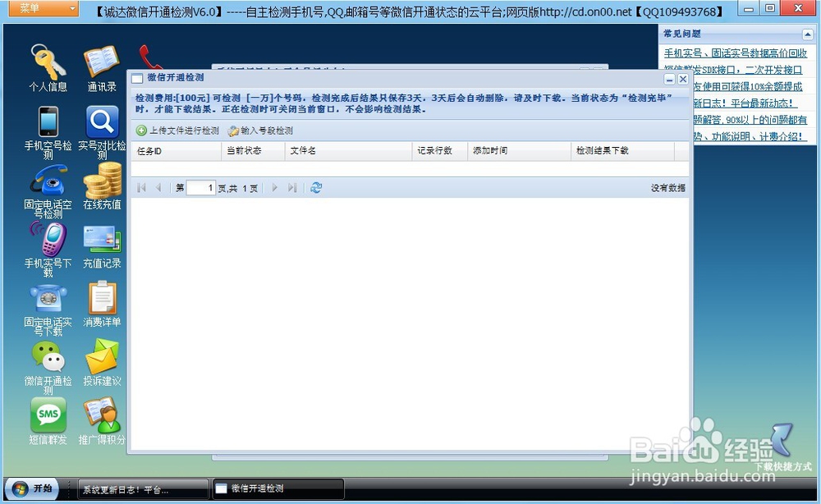Open 固定电话实号下载 icon

(x=48, y=299)
